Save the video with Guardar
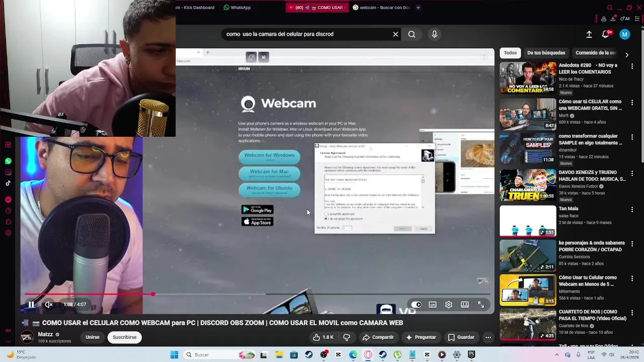The image size is (644, 362). tap(461, 337)
